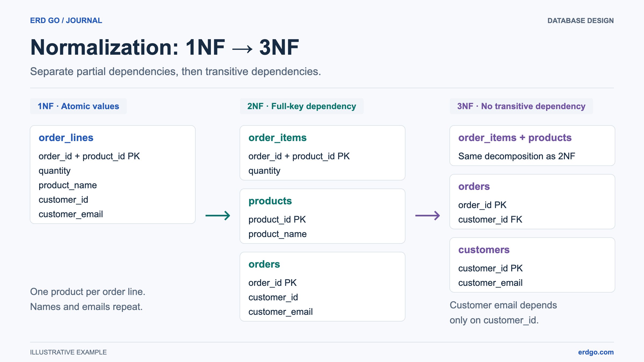Click the 'product_id PK' row
This screenshot has height=362, width=644.
coord(277,220)
